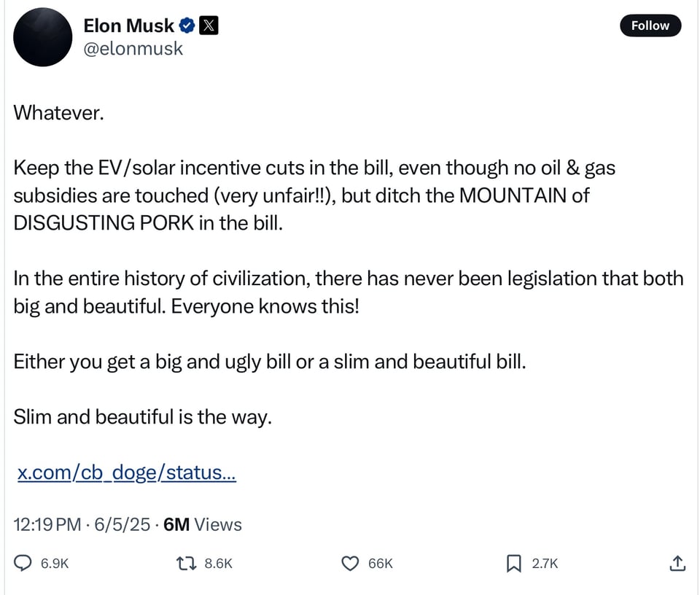Click the X affiliation badge beside the name

[x=209, y=26]
